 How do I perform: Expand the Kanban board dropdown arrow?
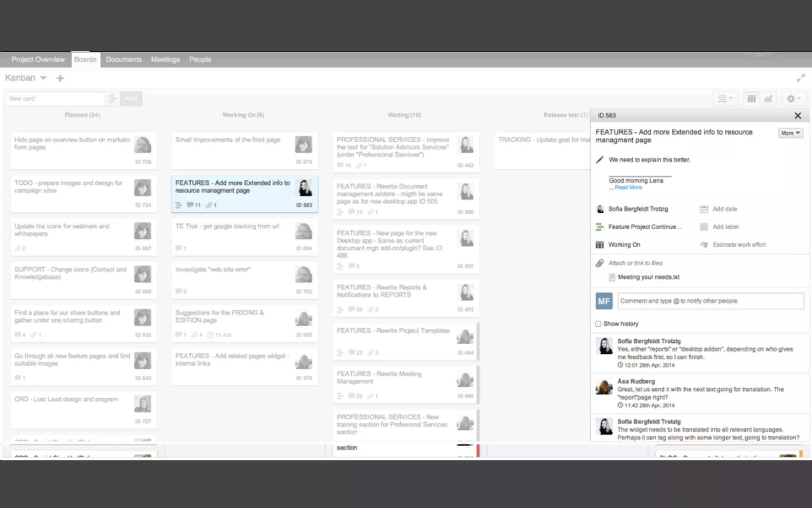[44, 78]
